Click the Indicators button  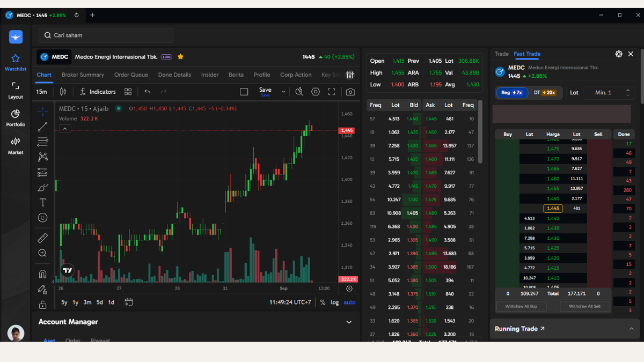[x=98, y=92]
